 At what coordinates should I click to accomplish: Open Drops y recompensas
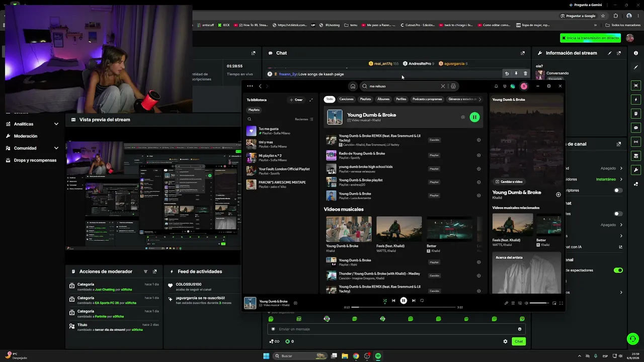[x=32, y=160]
